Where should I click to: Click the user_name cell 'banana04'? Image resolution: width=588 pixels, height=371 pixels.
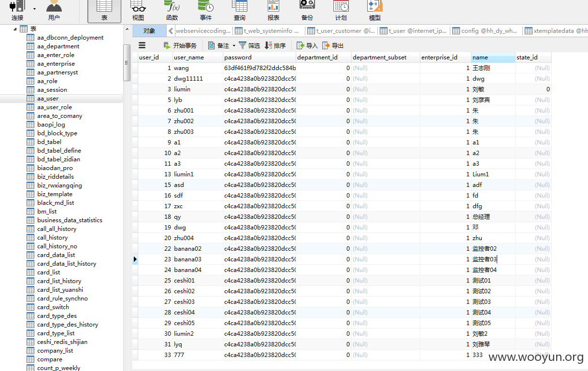tap(198, 270)
